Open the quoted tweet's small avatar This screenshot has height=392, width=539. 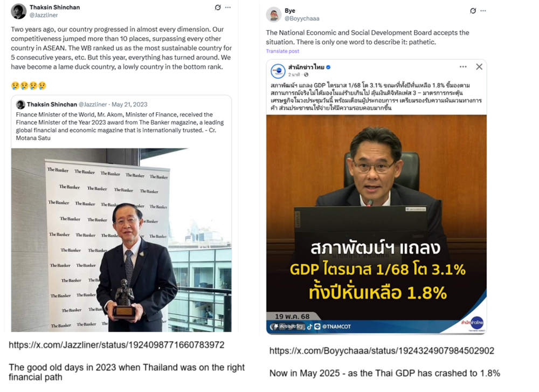point(20,104)
